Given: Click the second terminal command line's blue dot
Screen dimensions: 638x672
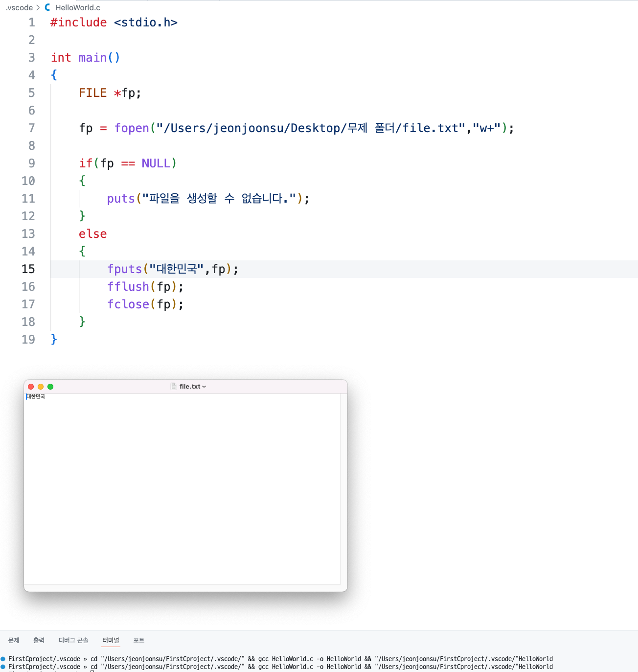Looking at the screenshot, I should (x=3, y=667).
